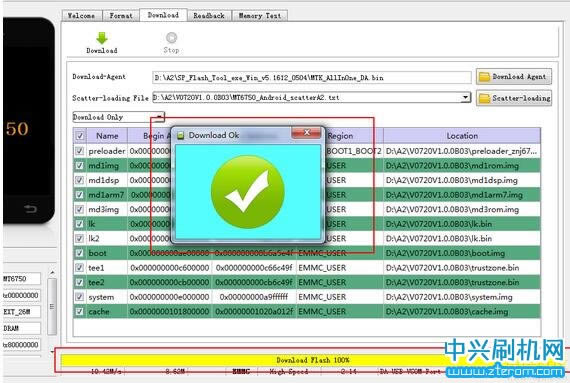Open the Memory Test tab
This screenshot has height=383, width=570.
(260, 16)
